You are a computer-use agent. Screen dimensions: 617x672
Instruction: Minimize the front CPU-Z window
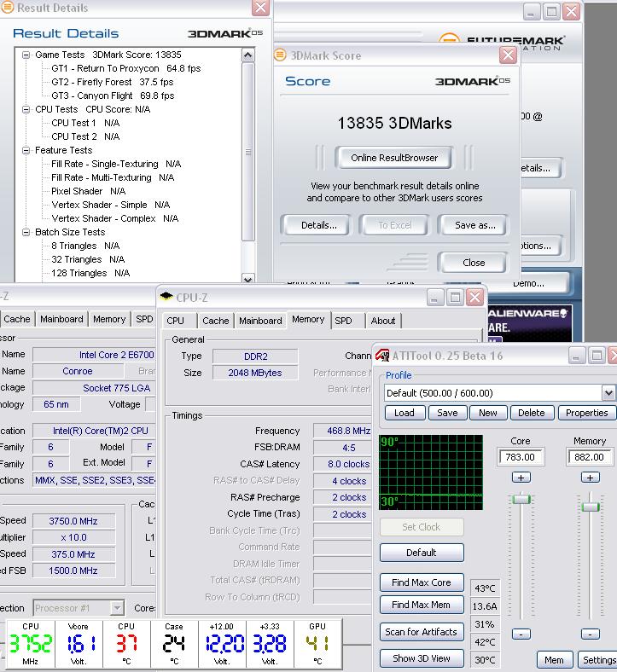(435, 297)
